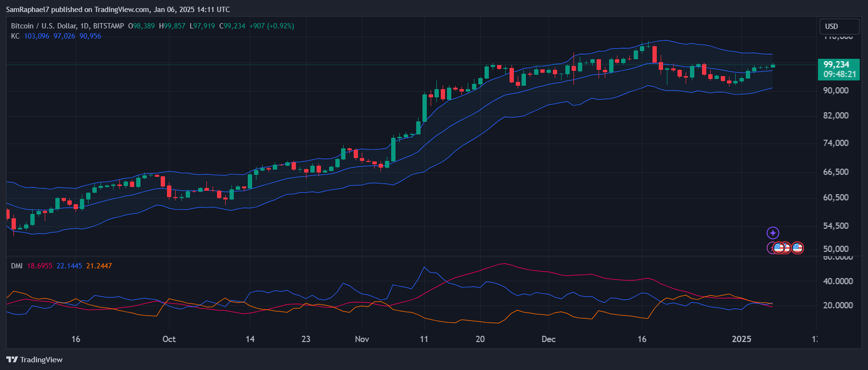868x370 pixels.
Task: Click the purple star event icon
Action: tap(773, 233)
